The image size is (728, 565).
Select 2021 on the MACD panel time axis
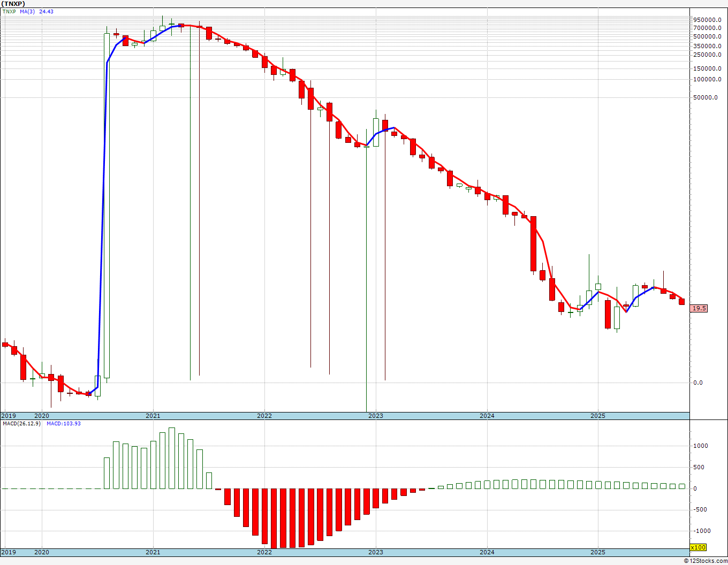[x=153, y=552]
